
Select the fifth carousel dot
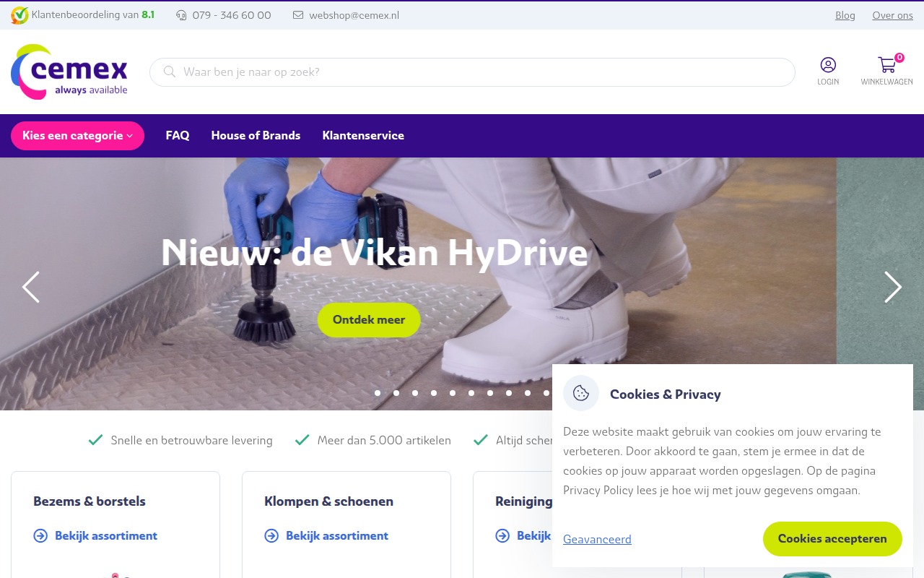[453, 393]
